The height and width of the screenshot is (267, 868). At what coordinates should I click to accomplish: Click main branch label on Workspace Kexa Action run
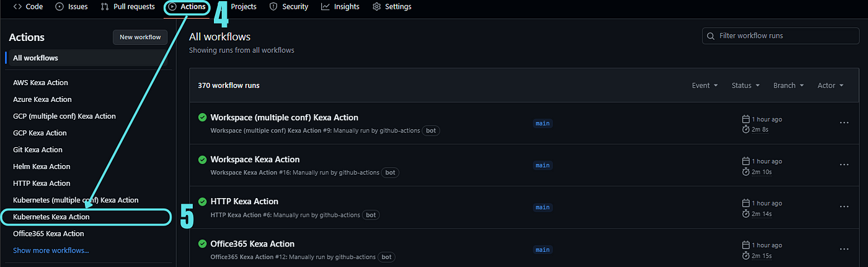[542, 165]
